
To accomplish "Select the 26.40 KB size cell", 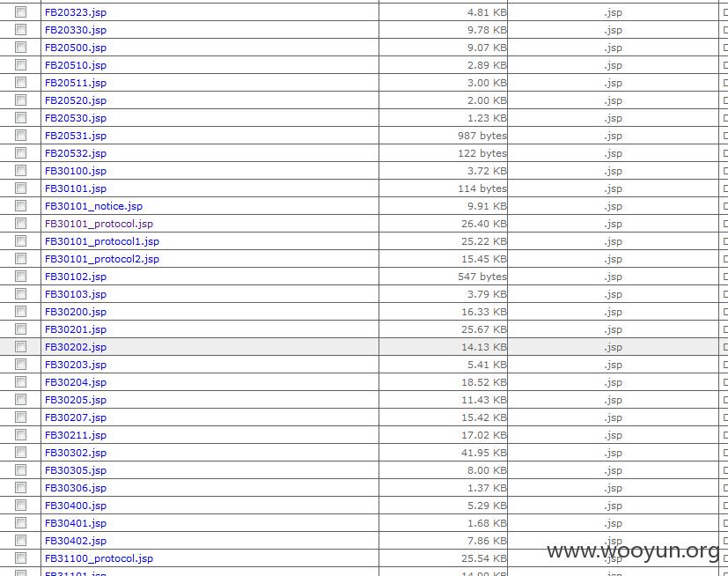I will coord(444,224).
